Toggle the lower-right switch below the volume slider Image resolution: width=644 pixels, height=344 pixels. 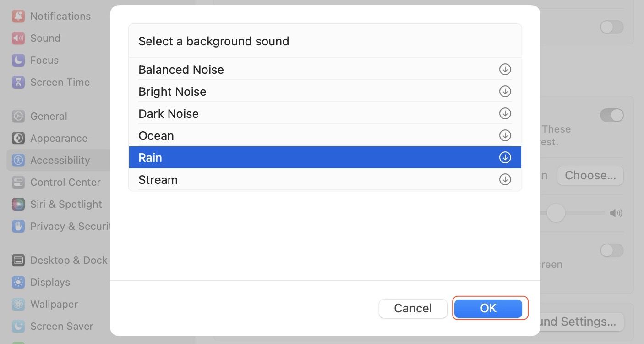coord(611,250)
